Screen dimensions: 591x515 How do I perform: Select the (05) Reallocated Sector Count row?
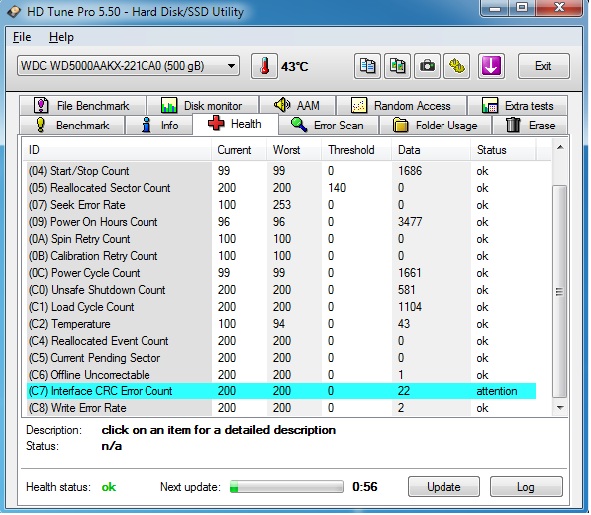(x=281, y=188)
